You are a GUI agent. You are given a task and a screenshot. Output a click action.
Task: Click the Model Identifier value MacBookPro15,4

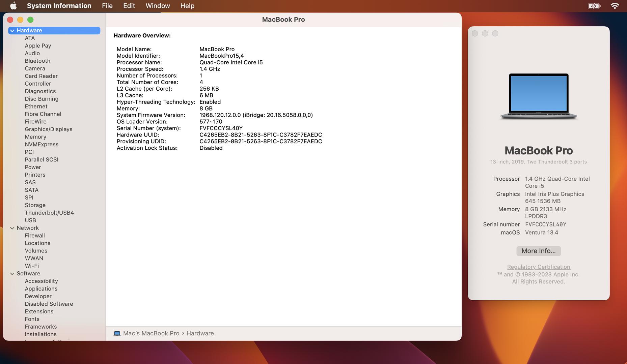(x=221, y=56)
